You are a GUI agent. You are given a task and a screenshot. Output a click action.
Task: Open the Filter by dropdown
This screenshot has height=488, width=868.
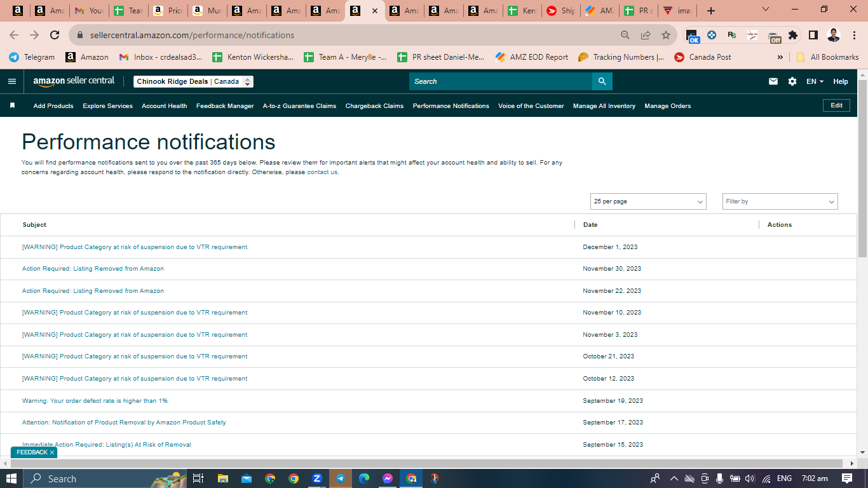point(780,201)
